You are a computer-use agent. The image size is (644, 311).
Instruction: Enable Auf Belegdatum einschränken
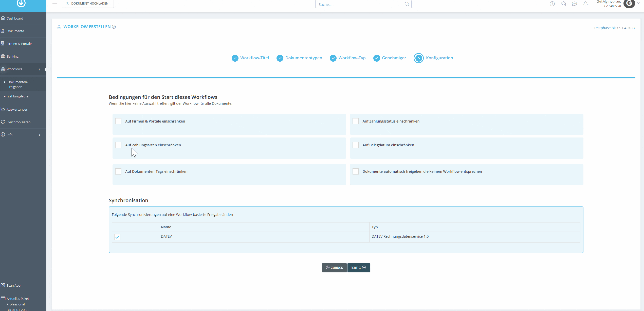coord(356,145)
